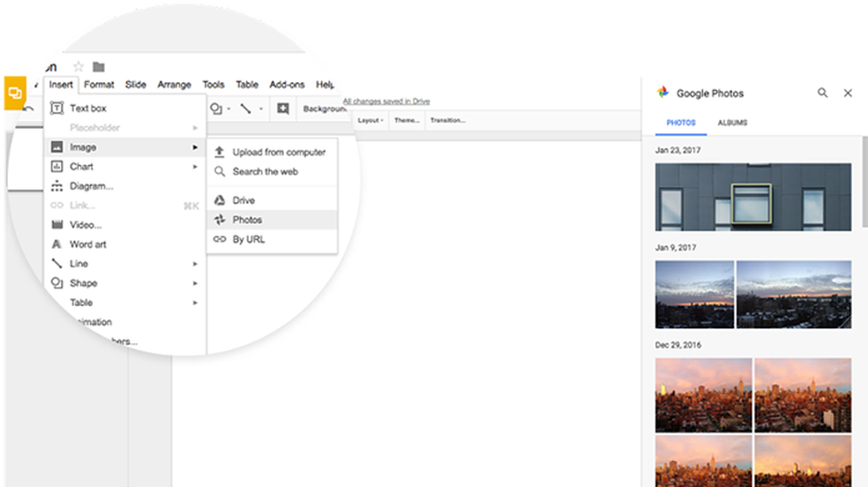Open the Arrange menu
The image size is (868, 487).
pos(174,85)
